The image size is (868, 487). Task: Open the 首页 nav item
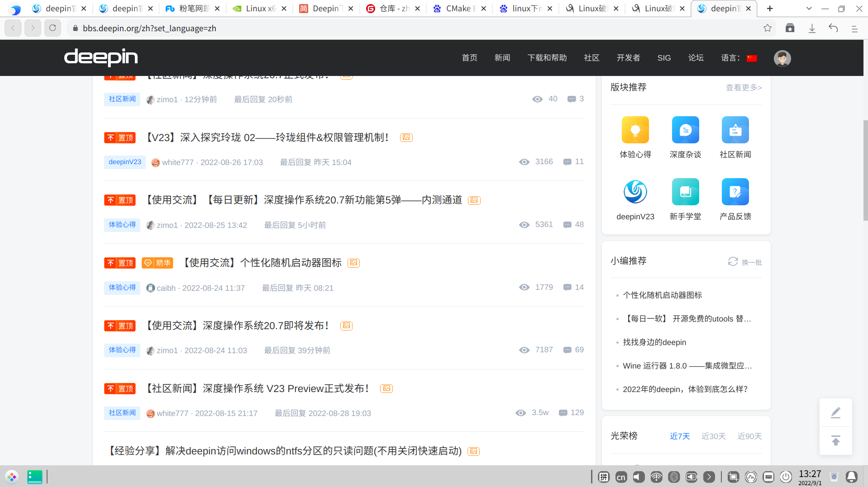(469, 58)
